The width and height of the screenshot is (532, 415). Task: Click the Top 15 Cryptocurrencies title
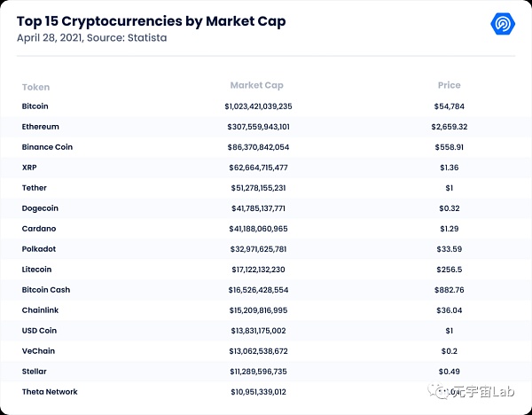pos(152,20)
